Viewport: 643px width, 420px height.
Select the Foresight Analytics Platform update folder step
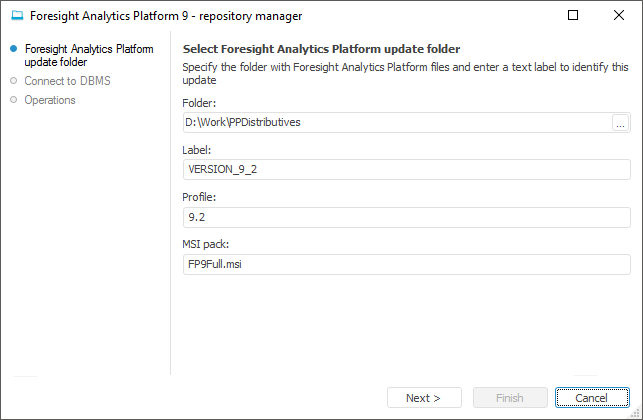[x=89, y=55]
